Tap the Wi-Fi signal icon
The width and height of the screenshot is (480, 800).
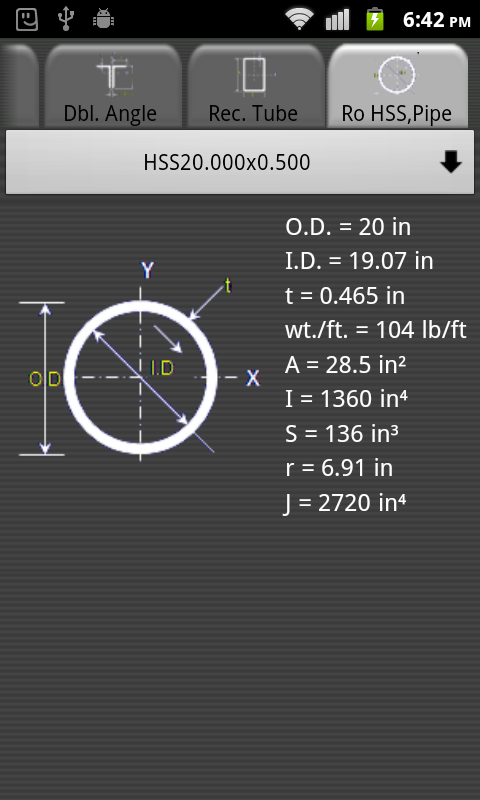click(x=299, y=19)
